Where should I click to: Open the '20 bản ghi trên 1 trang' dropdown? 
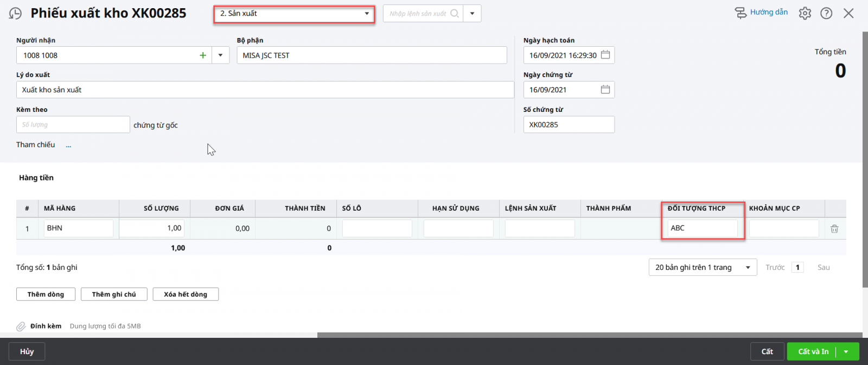(x=702, y=267)
